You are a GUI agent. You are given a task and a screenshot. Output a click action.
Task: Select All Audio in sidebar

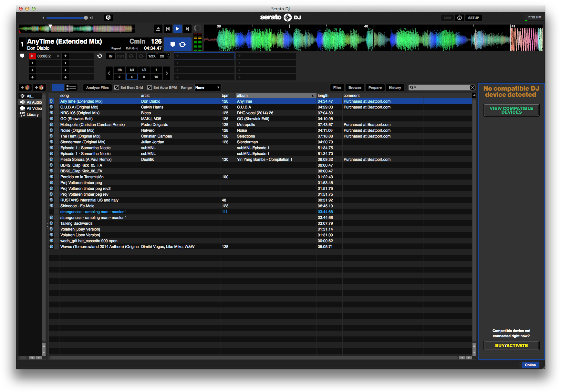[x=31, y=102]
